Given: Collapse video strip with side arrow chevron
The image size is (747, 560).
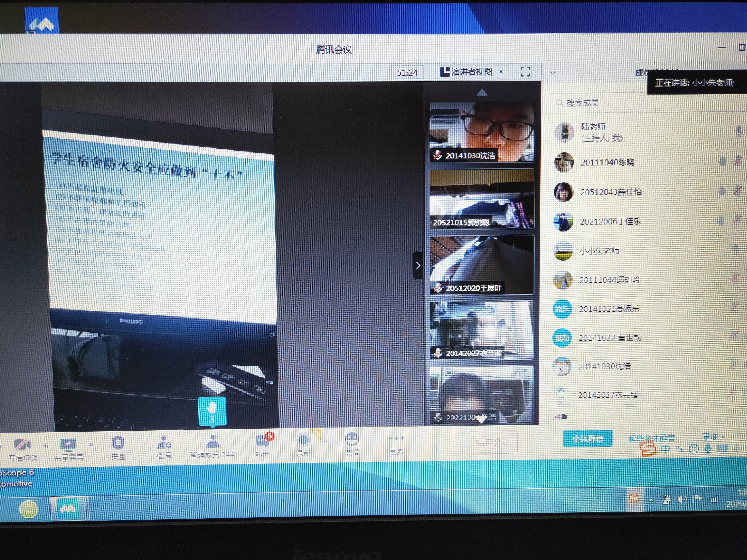Looking at the screenshot, I should 418,266.
